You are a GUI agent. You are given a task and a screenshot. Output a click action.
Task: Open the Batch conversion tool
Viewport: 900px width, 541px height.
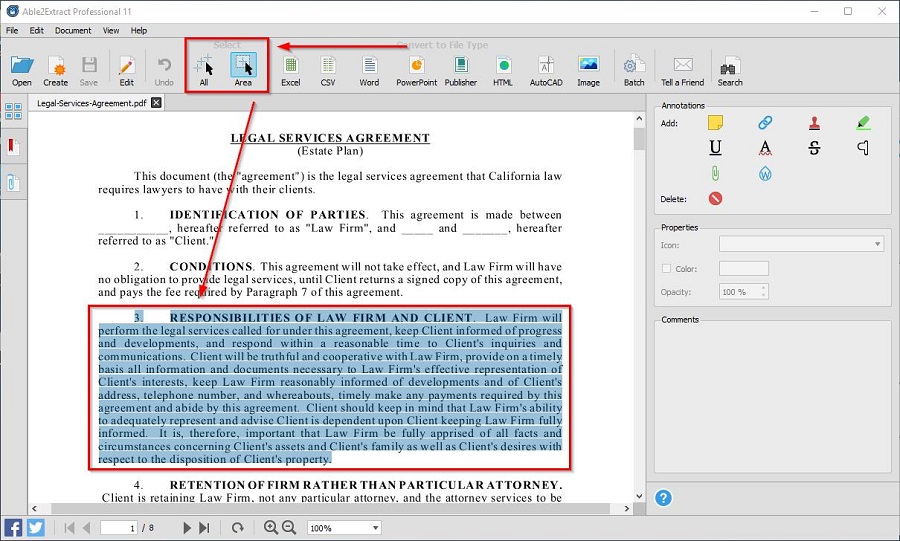(634, 71)
